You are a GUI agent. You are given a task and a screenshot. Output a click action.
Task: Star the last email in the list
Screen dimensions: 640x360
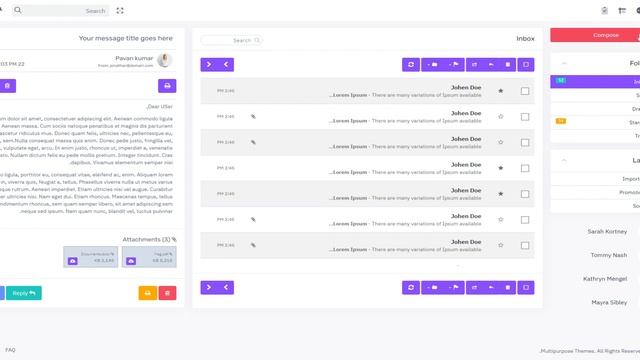(x=501, y=245)
